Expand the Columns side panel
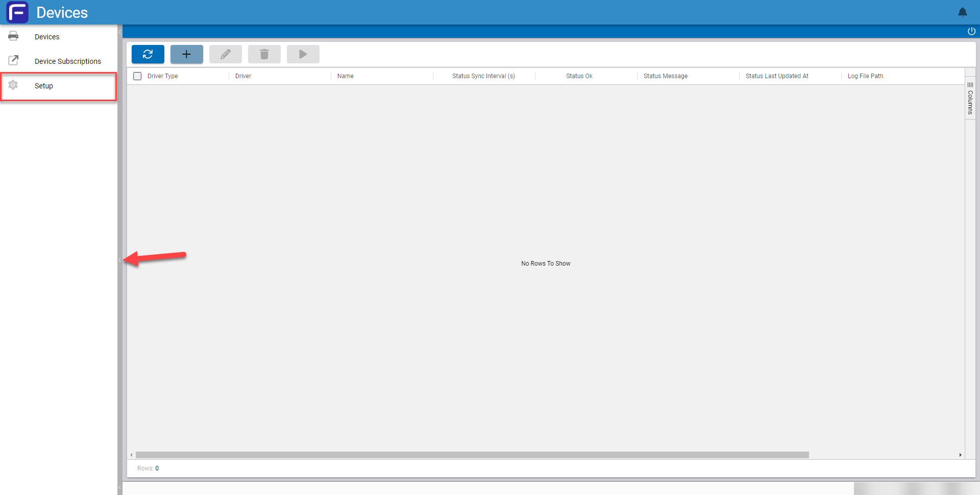Screen dimensions: 980x495 pyautogui.click(x=970, y=98)
